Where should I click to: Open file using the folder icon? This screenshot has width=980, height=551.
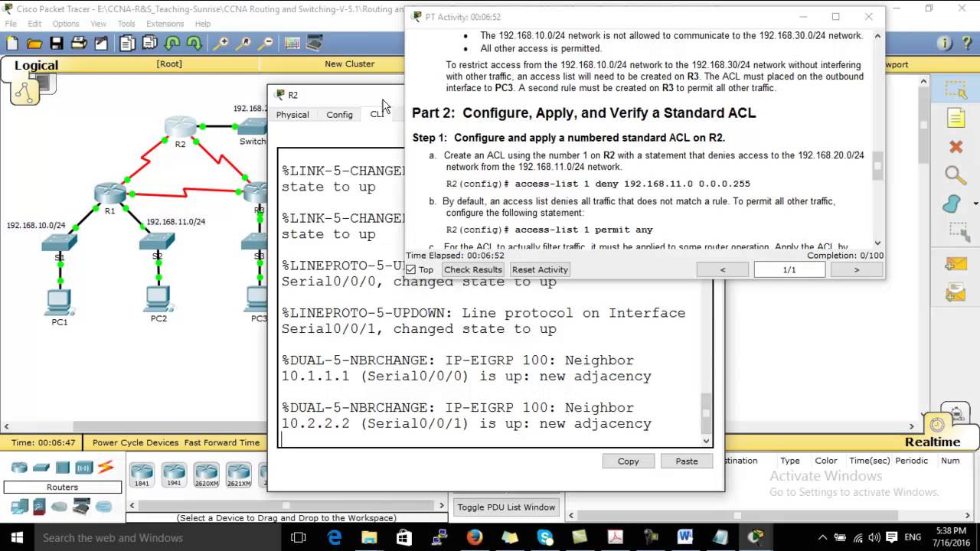tap(34, 44)
